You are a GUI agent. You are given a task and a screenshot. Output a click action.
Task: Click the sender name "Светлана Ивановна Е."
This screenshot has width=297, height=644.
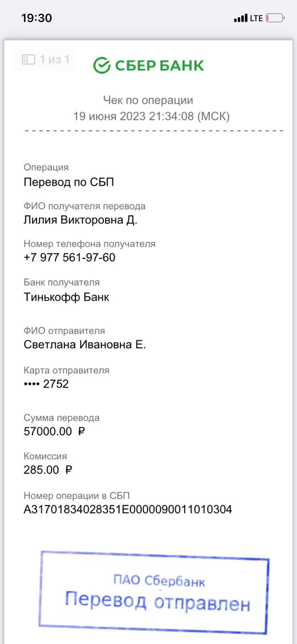coord(85,345)
